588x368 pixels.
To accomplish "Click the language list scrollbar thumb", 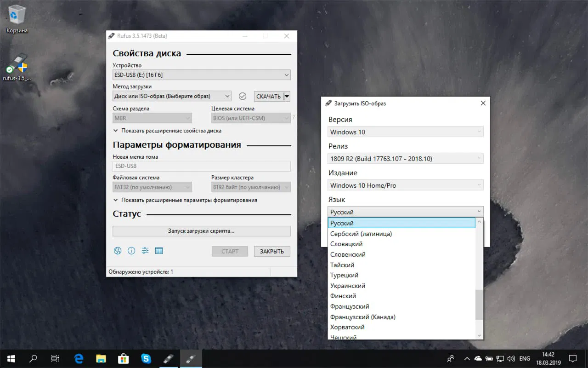I will 479,305.
